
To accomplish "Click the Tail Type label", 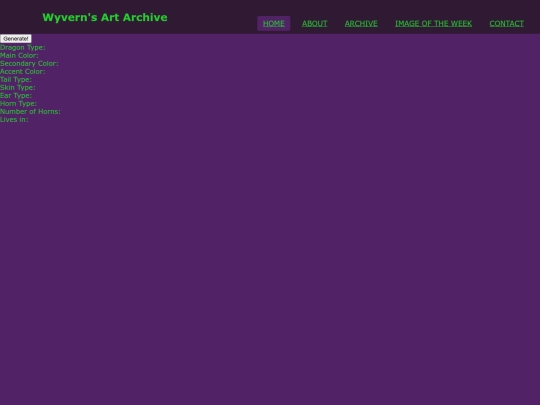I will (x=16, y=80).
